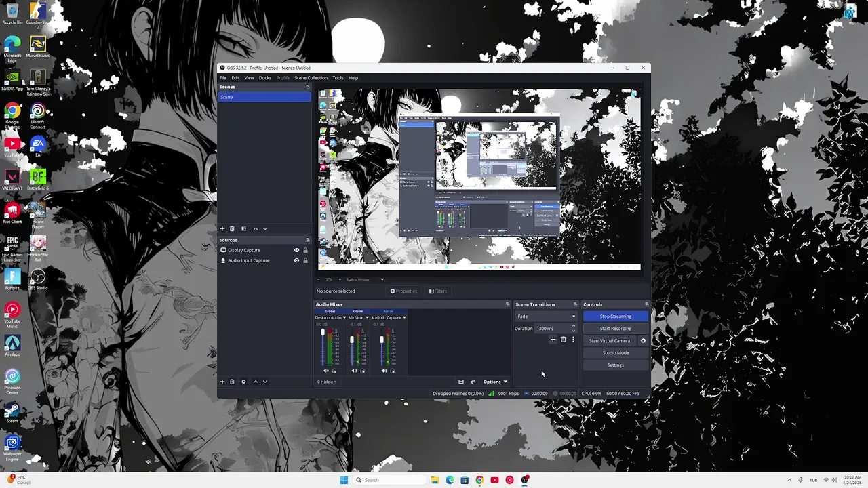The height and width of the screenshot is (488, 868).
Task: Click Start Recording button
Action: (616, 329)
